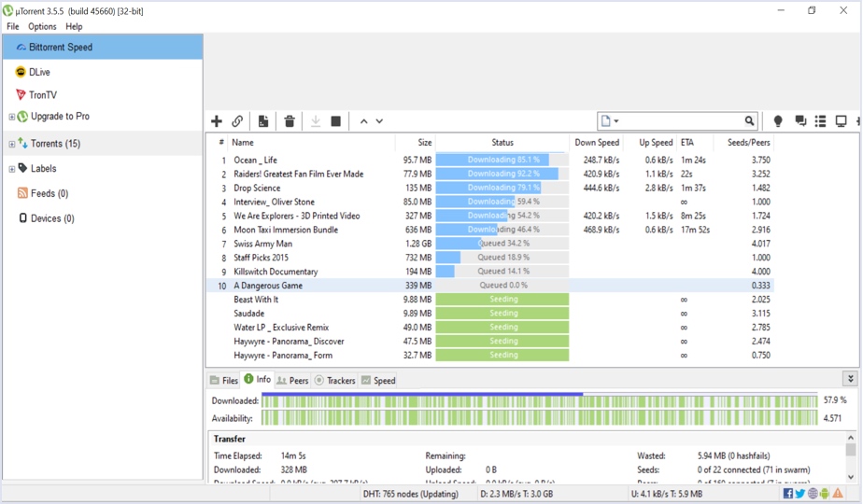Expand the Torrents (15) tree node
Viewport: 863px width, 504px height.
[x=12, y=145]
